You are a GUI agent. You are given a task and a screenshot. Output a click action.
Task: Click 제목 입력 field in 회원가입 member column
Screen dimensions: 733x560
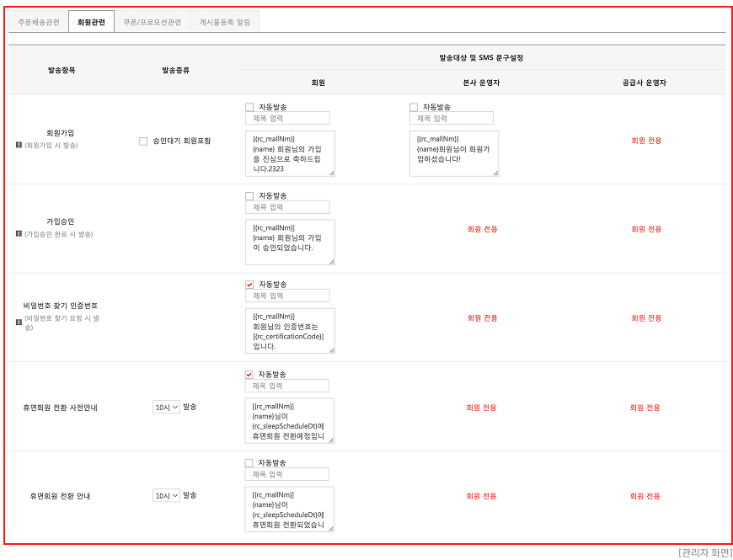pyautogui.click(x=287, y=118)
